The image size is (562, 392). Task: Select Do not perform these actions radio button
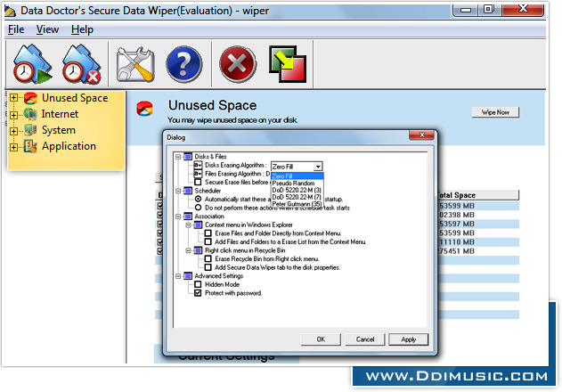coord(198,208)
